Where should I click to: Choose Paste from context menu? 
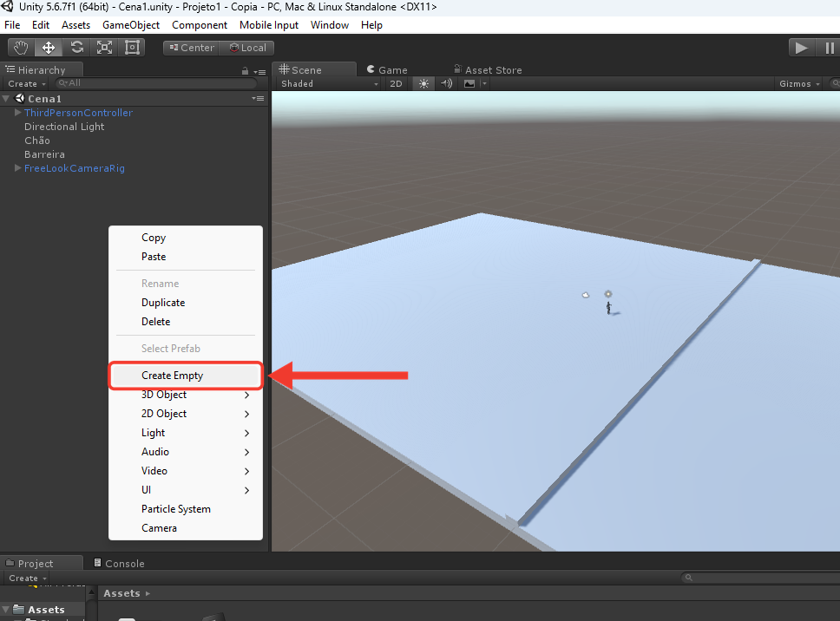pyautogui.click(x=186, y=257)
